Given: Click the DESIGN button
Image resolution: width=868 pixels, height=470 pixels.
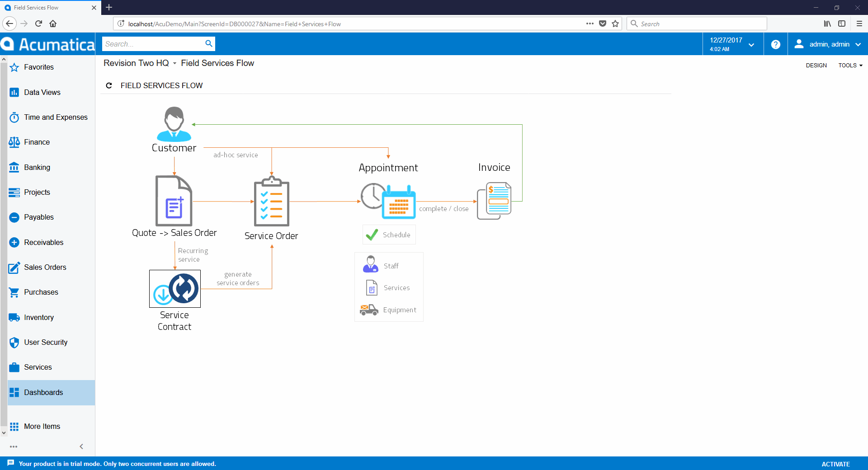Looking at the screenshot, I should tap(816, 66).
